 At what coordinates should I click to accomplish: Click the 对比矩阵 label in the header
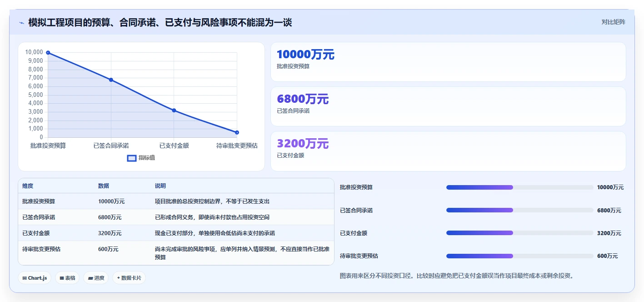click(613, 22)
